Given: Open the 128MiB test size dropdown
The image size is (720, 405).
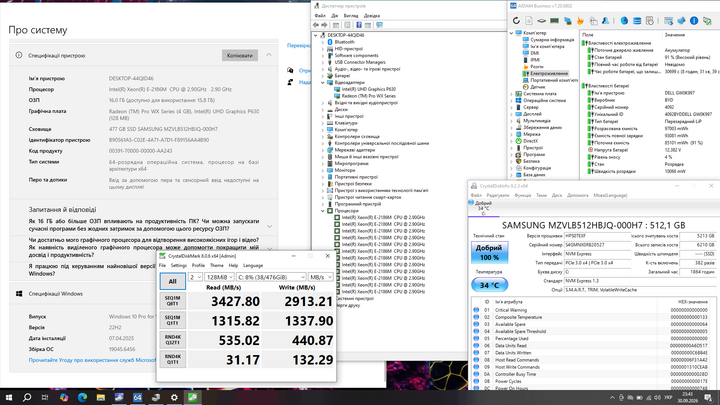Looking at the screenshot, I should (x=219, y=277).
